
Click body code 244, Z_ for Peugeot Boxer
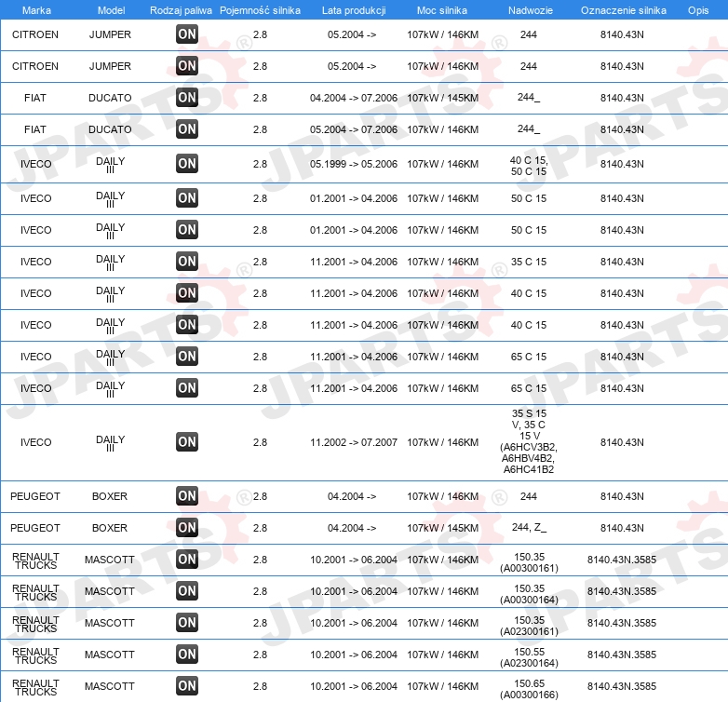529,527
